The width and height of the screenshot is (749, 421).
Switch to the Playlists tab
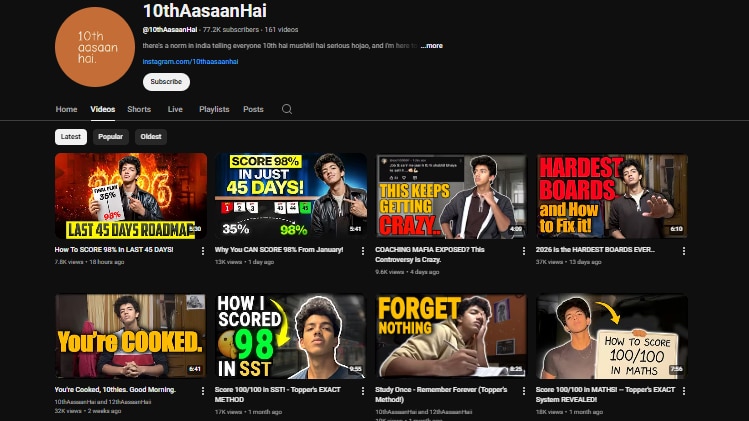(x=214, y=109)
